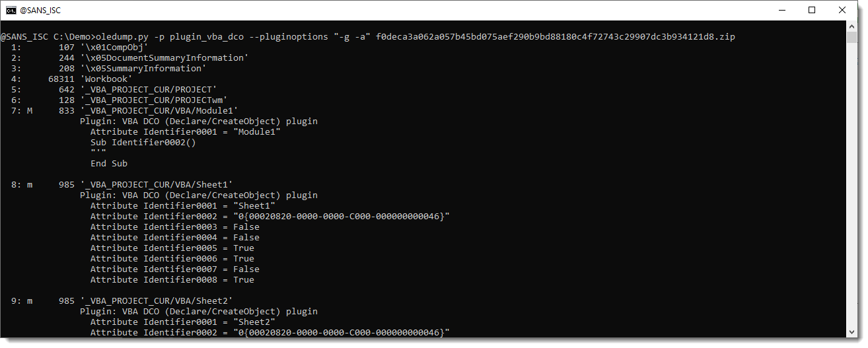Click the 'End Sub' line
This screenshot has height=348, width=868.
(109, 164)
